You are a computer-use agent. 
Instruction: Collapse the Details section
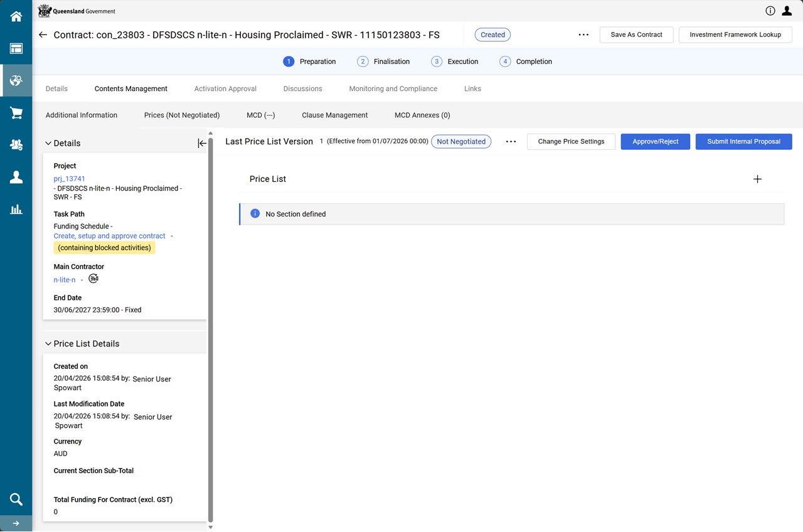pyautogui.click(x=48, y=143)
